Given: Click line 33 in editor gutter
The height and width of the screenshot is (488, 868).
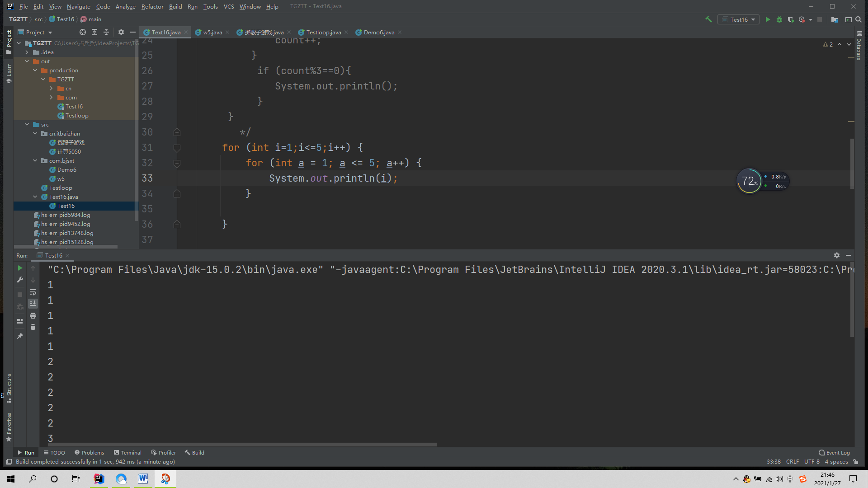Looking at the screenshot, I should [147, 178].
